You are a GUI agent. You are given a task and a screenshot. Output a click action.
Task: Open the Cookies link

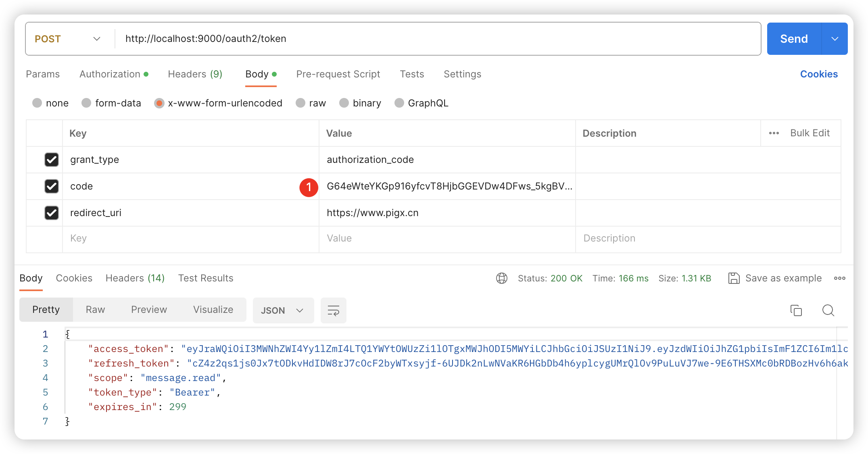(x=818, y=74)
